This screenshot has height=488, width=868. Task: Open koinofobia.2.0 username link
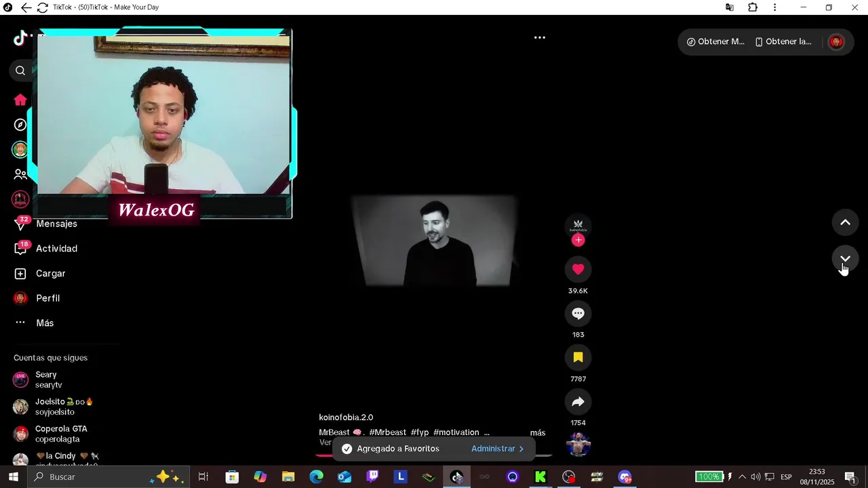[x=346, y=418]
